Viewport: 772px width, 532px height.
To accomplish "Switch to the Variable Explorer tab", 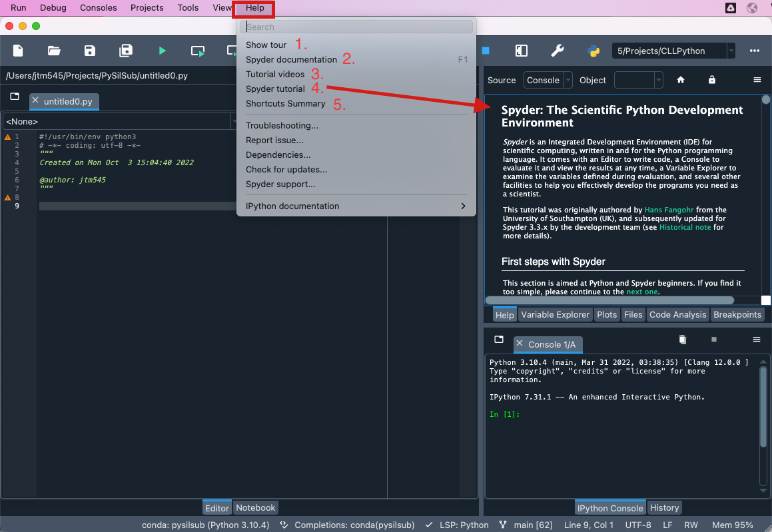I will (x=555, y=314).
